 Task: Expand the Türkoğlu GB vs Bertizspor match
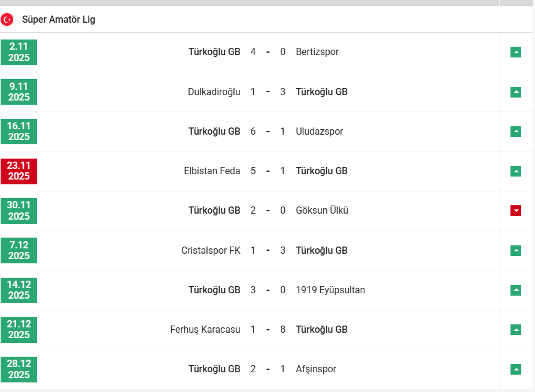coord(516,52)
